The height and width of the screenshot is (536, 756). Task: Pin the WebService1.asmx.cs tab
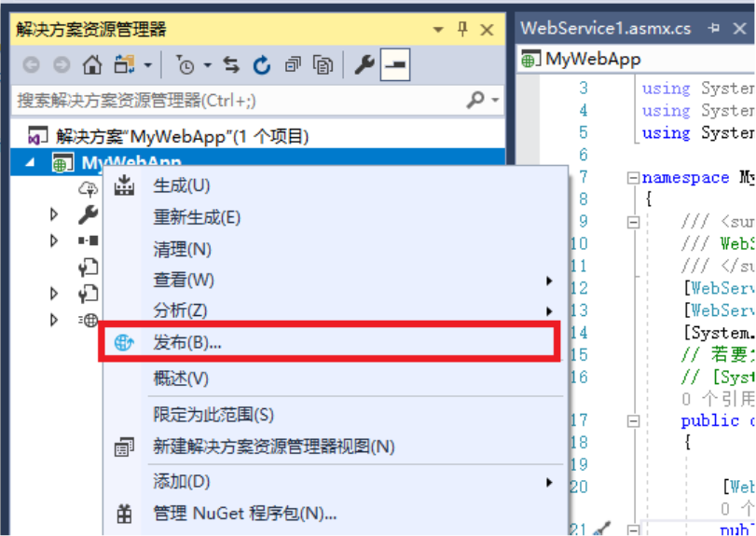714,29
